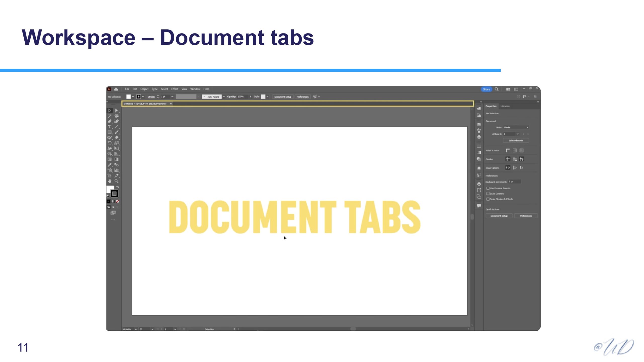Open the 3 pt. Round brush dropdown

[x=223, y=97]
